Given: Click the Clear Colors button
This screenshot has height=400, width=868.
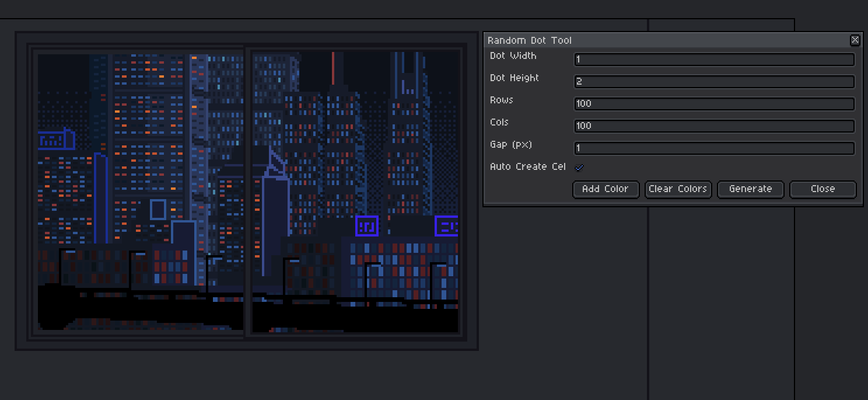Looking at the screenshot, I should [x=678, y=189].
